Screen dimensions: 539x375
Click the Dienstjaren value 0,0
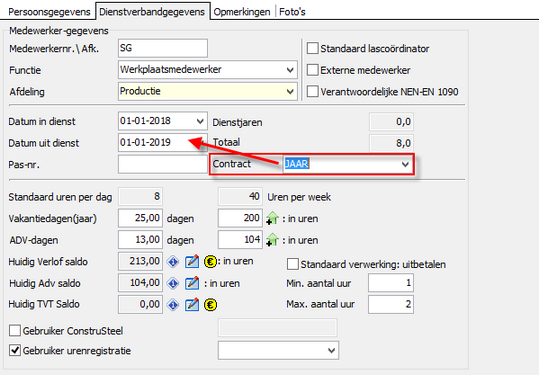coord(391,122)
